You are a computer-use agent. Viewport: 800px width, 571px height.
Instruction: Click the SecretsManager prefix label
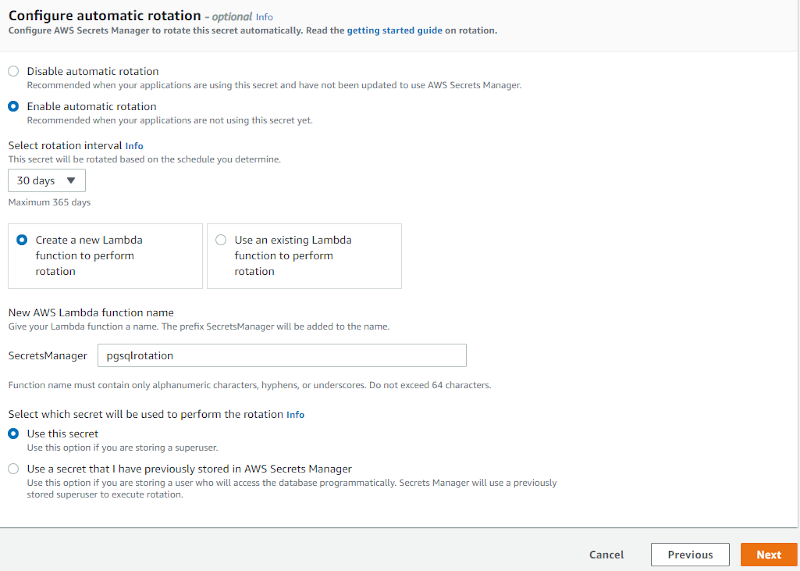(x=47, y=356)
